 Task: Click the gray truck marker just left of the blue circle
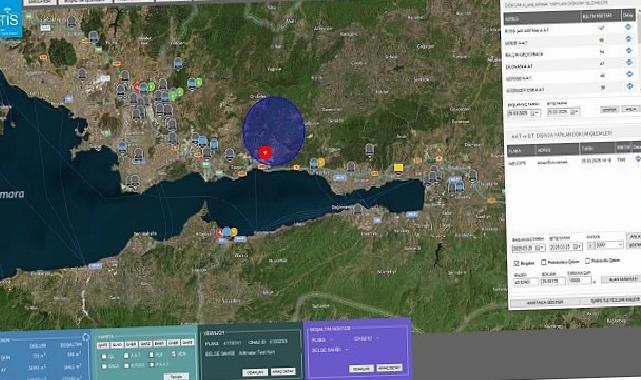pos(229,155)
